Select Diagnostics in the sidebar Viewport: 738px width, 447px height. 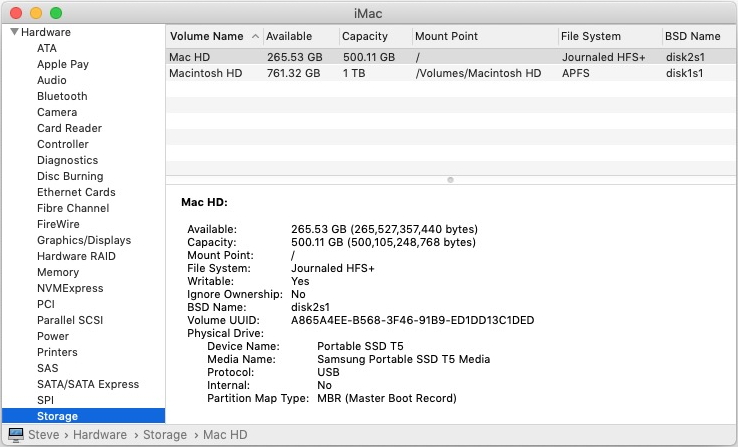[x=67, y=160]
